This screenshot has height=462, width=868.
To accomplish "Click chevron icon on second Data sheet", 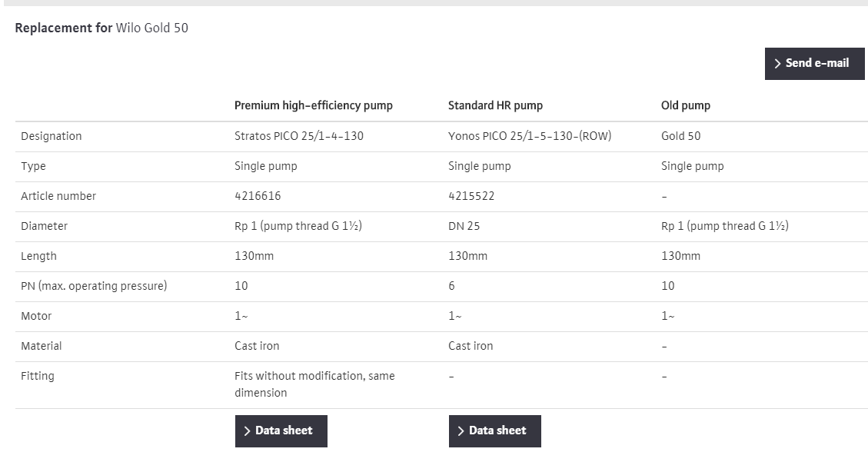I will click(x=461, y=431).
